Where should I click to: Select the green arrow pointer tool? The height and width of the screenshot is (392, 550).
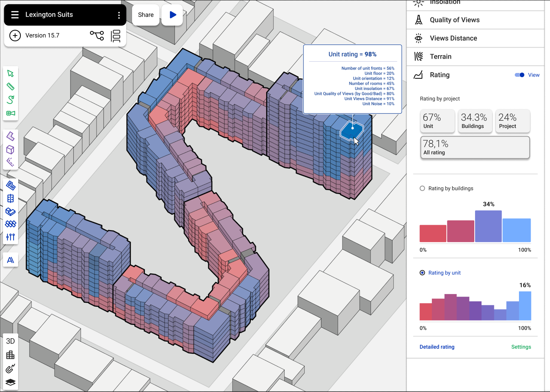point(10,73)
